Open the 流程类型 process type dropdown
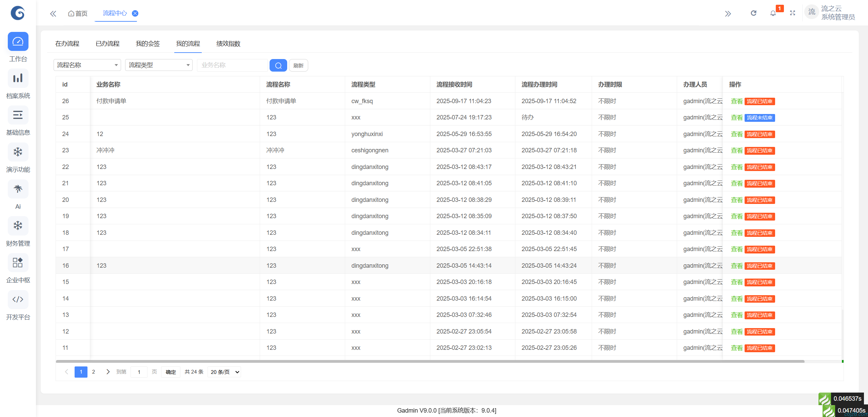 click(x=158, y=65)
